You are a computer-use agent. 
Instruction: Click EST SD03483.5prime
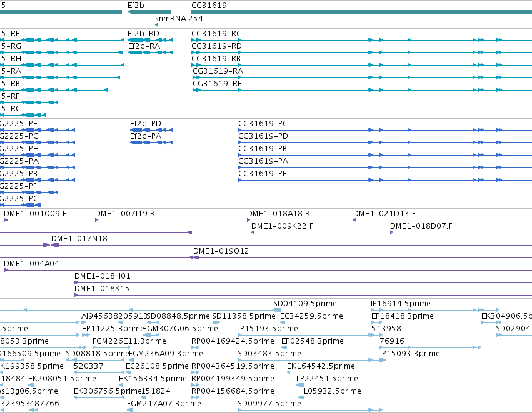[x=269, y=354]
